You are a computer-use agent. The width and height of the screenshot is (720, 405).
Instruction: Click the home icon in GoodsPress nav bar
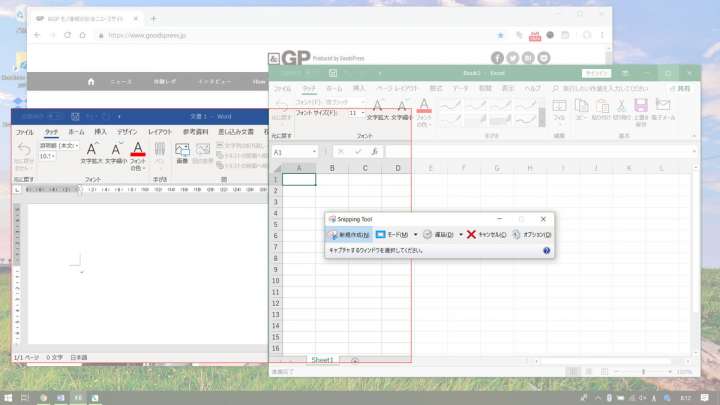[91, 82]
